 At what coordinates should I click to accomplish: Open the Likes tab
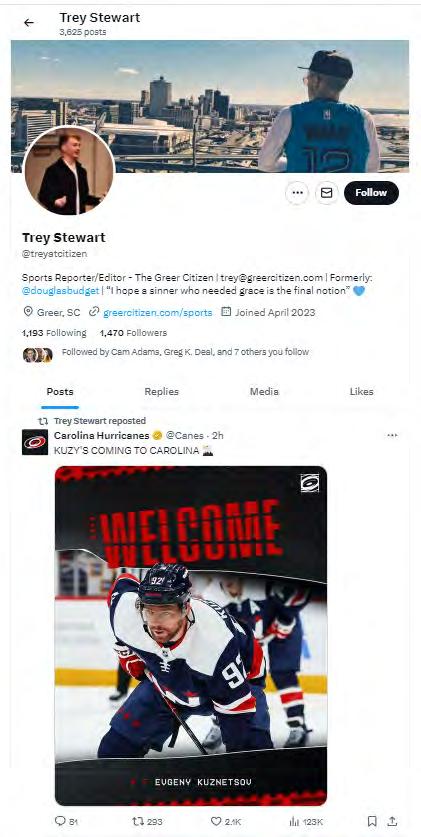click(x=361, y=392)
